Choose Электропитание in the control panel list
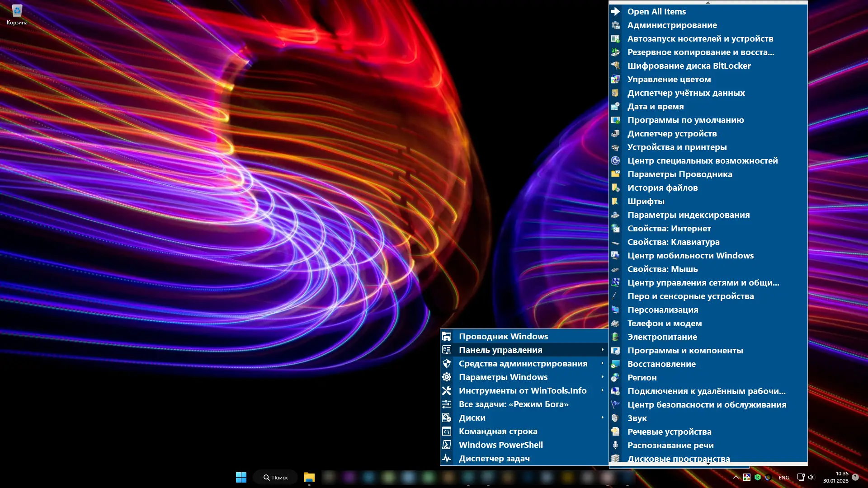 tap(662, 337)
